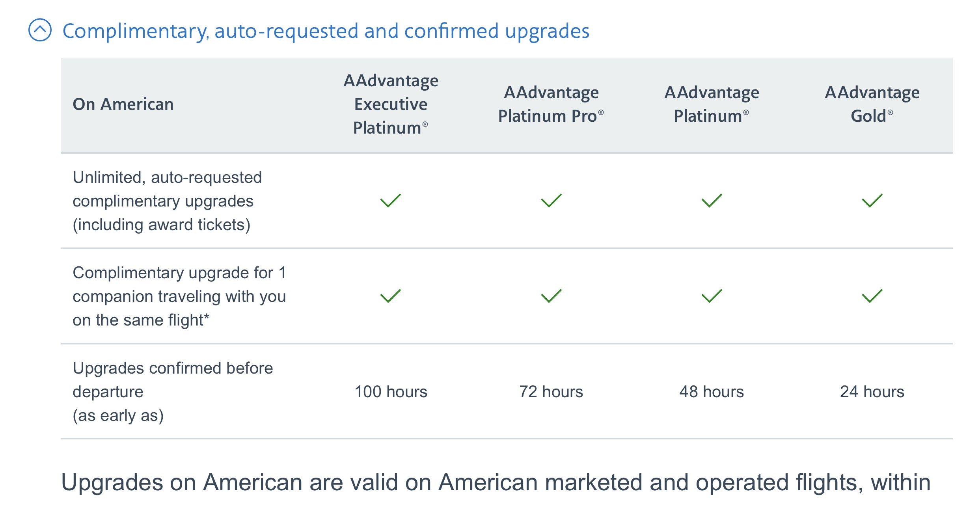This screenshot has width=980, height=506.
Task: Click Platinum Pro companion upgrade checkmark
Action: 551,296
